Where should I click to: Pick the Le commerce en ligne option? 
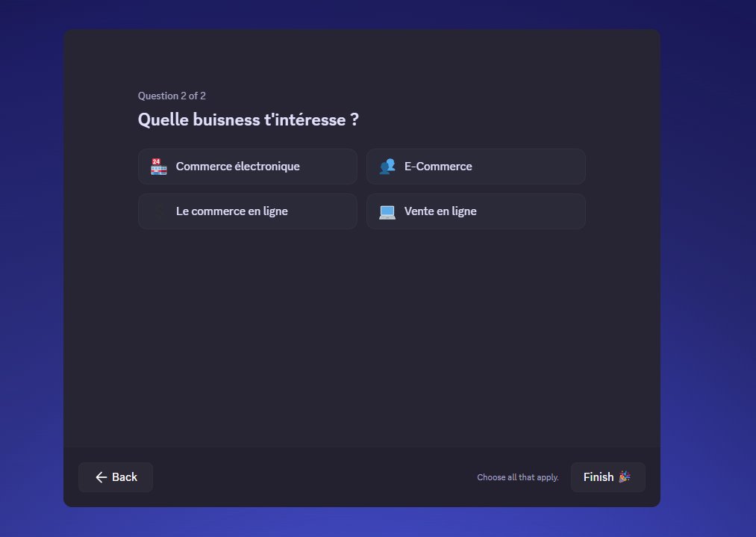click(247, 211)
